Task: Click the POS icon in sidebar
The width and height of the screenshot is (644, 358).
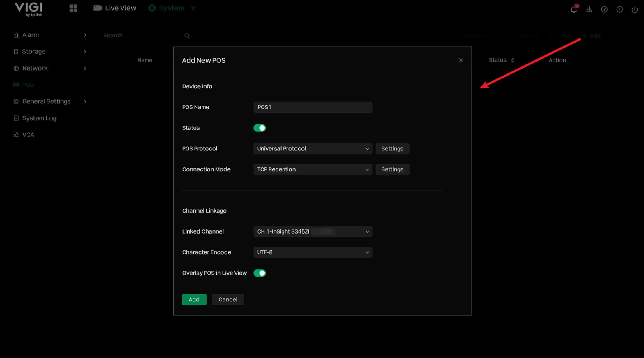Action: tap(16, 85)
